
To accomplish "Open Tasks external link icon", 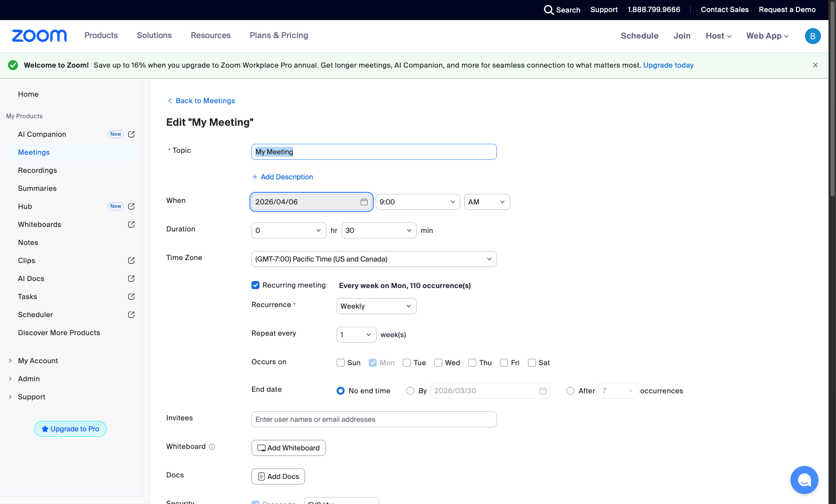I will (131, 297).
